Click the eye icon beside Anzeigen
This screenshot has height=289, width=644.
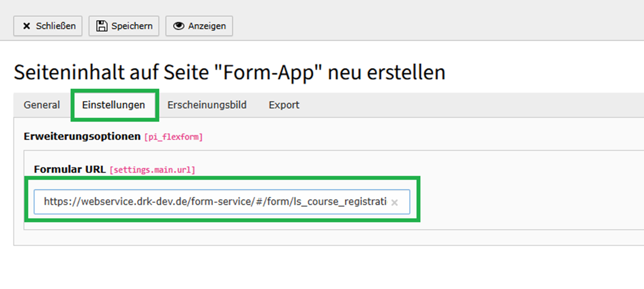179,26
